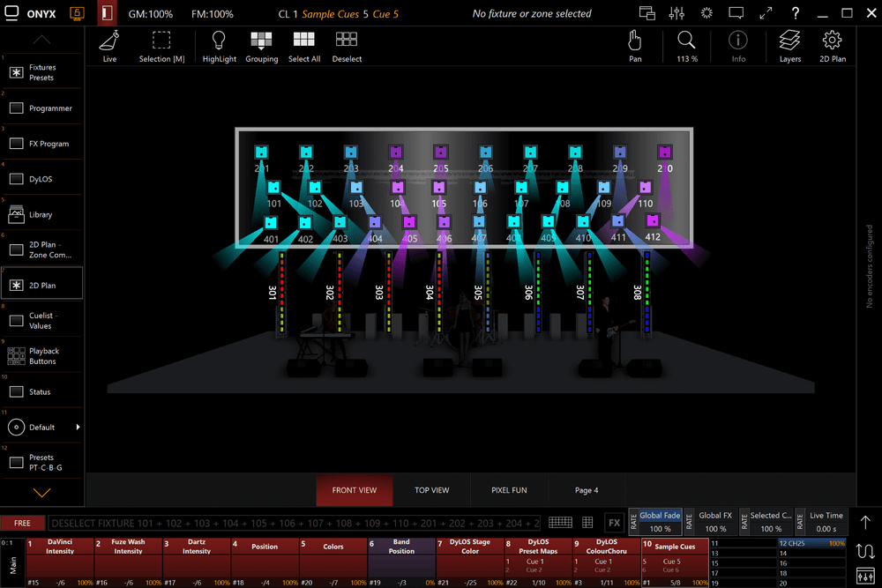The image size is (882, 588).
Task: Open the mixer faders icon in title bar
Action: (676, 14)
